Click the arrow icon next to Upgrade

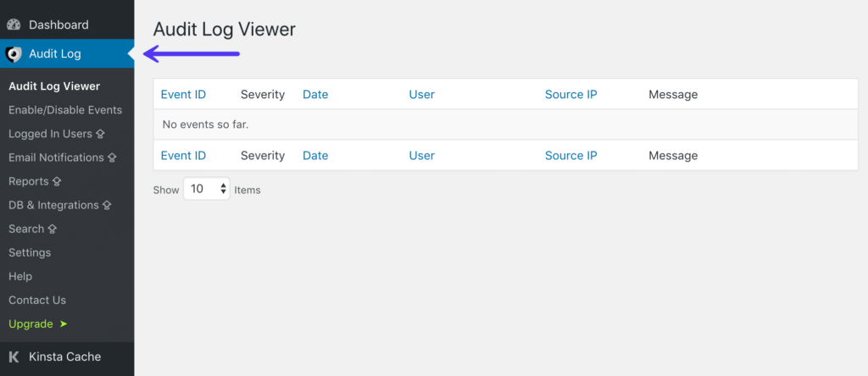(64, 323)
